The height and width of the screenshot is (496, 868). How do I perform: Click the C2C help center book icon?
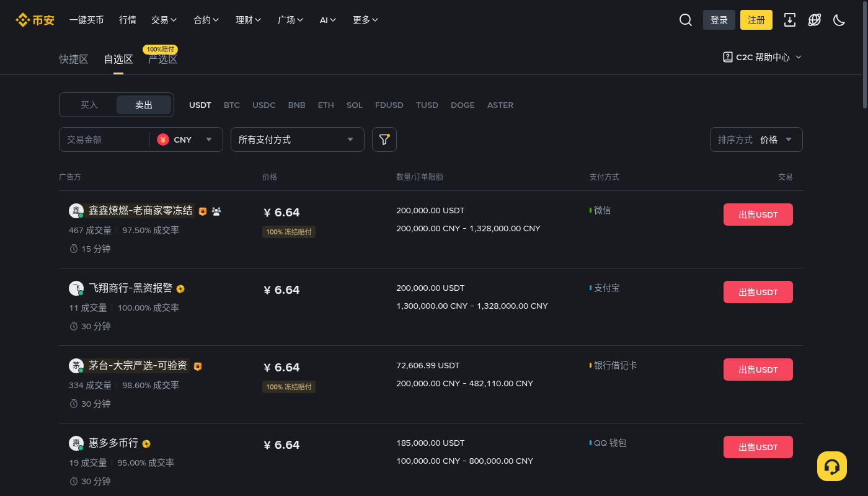click(x=728, y=57)
